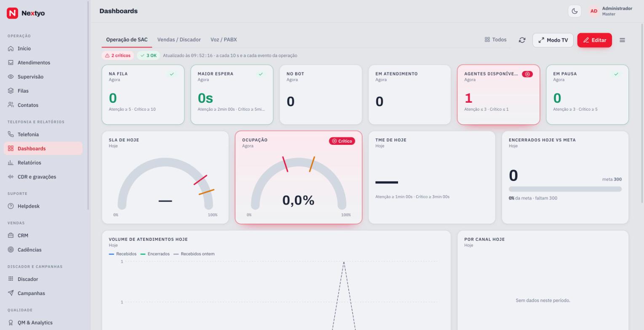Screen dimensions: 644x330
Task: Open the Administrador user avatar
Action: (594, 11)
